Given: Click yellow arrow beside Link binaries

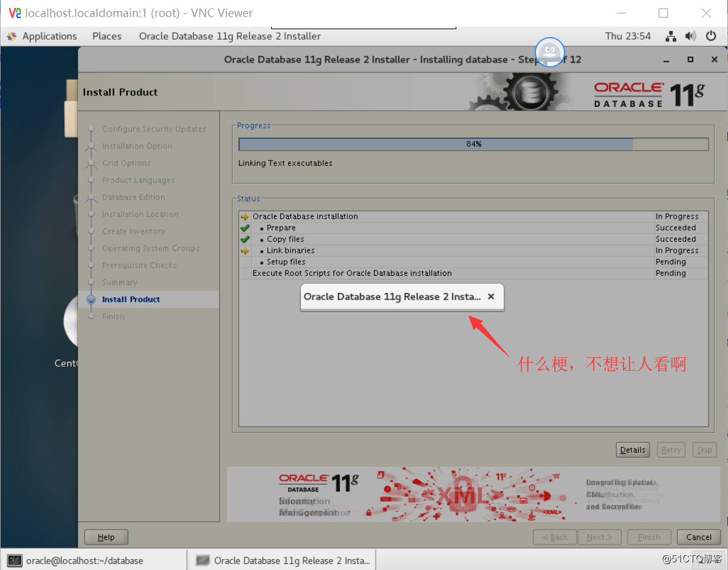Looking at the screenshot, I should click(x=245, y=250).
